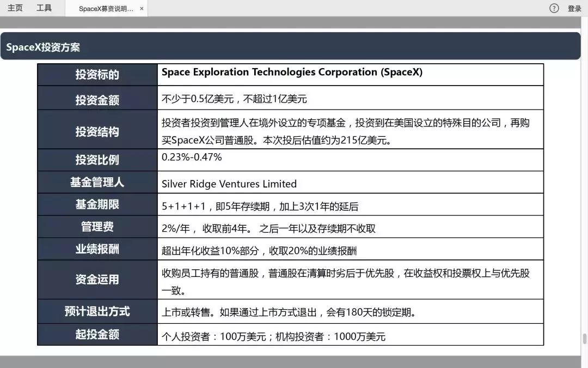Select the 业绩报酬 row header

[96, 248]
